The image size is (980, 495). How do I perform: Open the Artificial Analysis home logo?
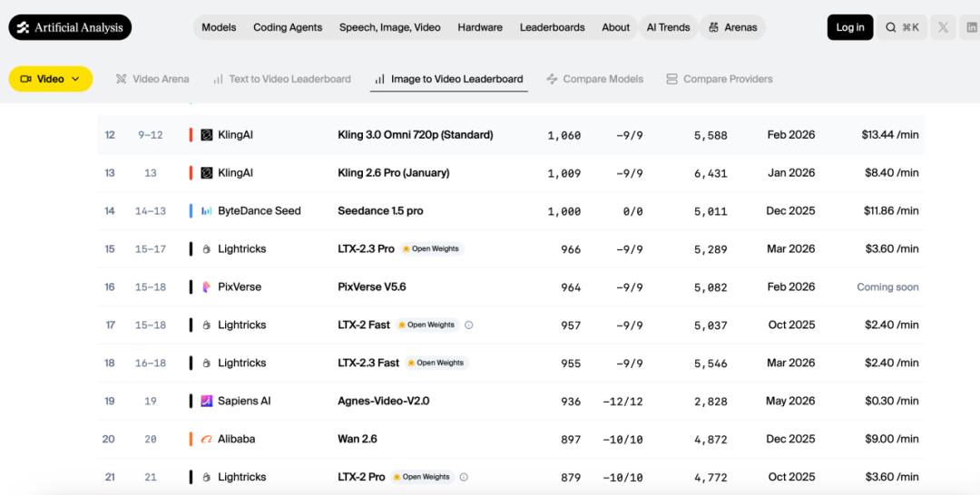click(x=70, y=27)
